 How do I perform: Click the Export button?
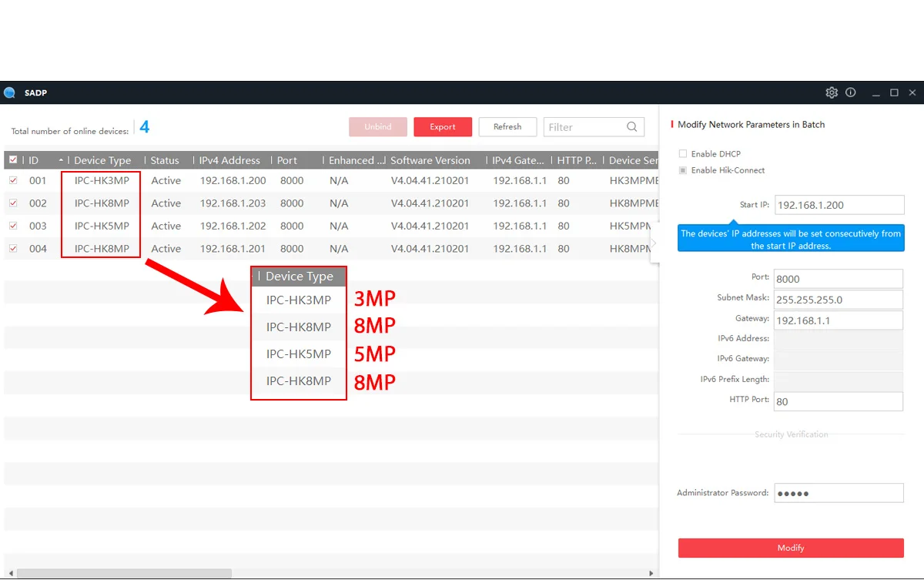[443, 127]
